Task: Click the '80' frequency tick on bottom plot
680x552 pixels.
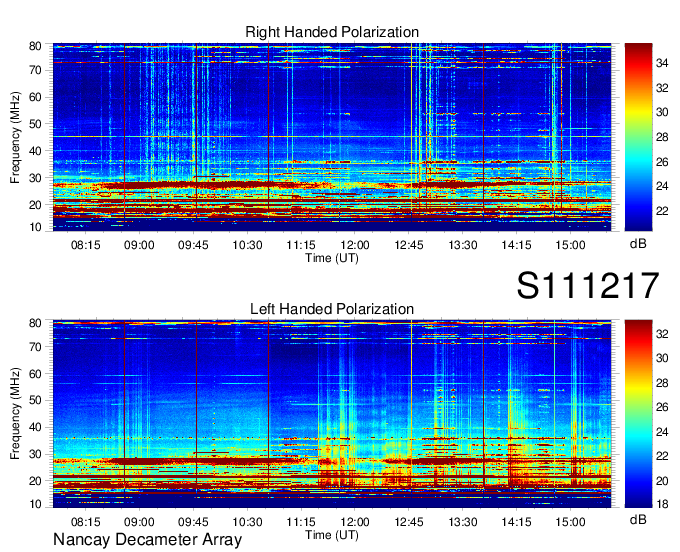Action: [35, 323]
